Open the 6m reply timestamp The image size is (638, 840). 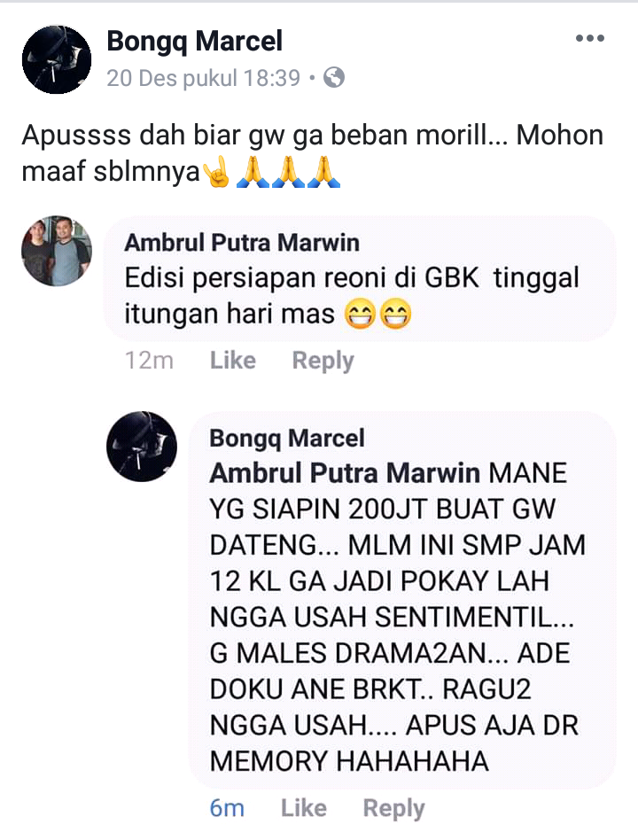click(x=227, y=808)
